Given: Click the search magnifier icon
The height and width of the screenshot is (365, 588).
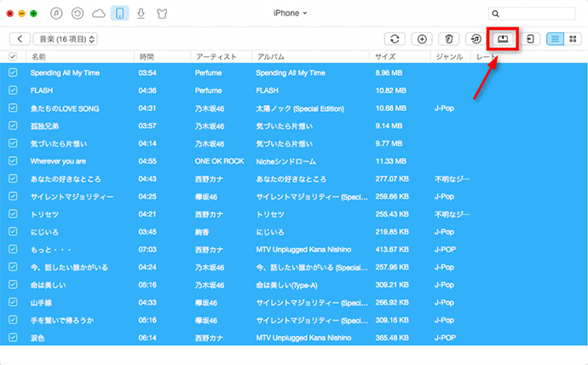Looking at the screenshot, I should point(496,14).
